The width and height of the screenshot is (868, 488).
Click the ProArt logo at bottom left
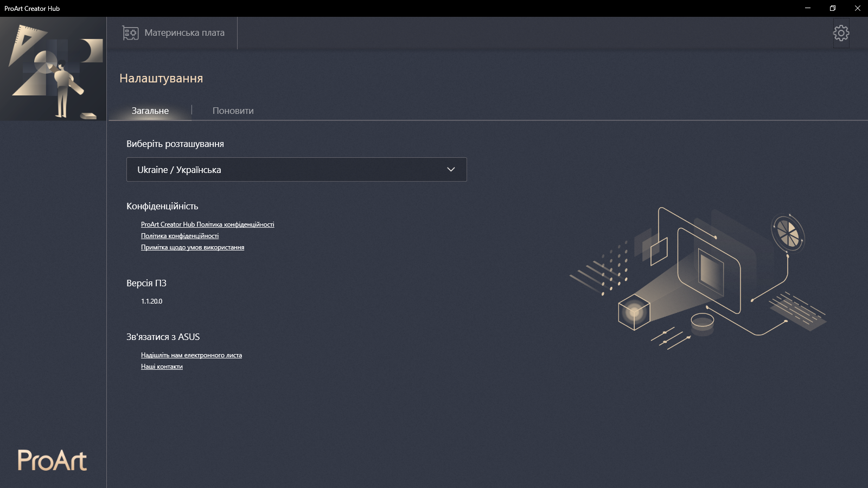[x=53, y=460]
